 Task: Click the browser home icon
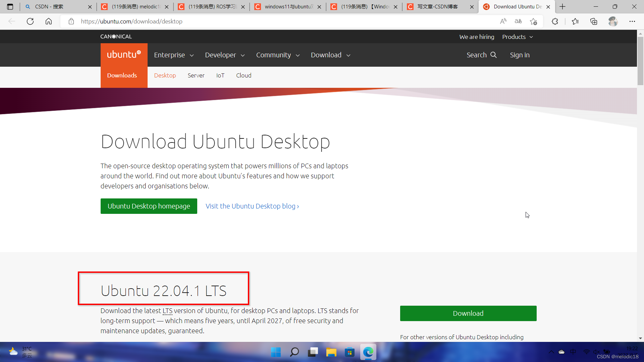[x=49, y=21]
